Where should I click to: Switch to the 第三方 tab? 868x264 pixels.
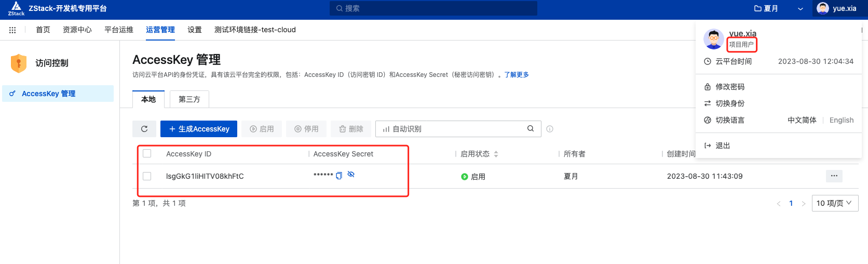(x=189, y=99)
